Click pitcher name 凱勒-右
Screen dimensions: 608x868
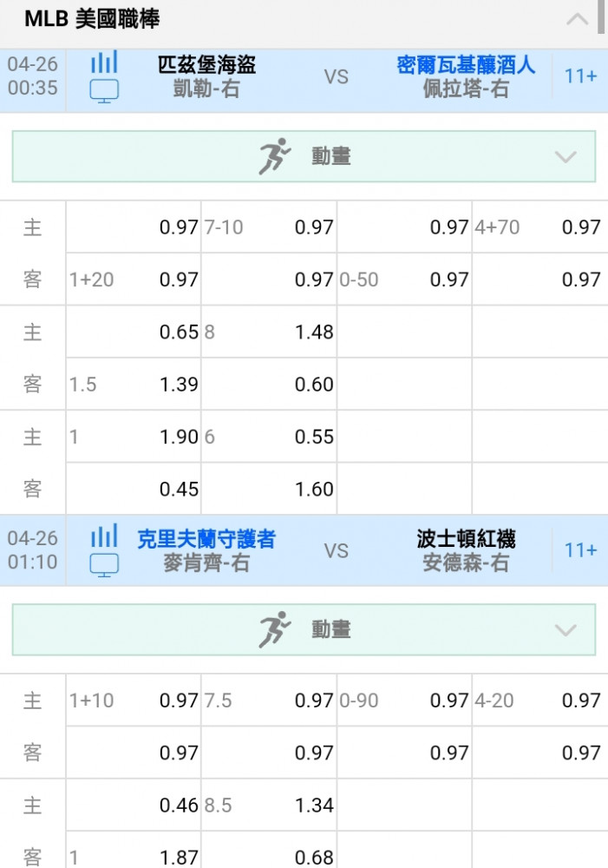pyautogui.click(x=206, y=89)
